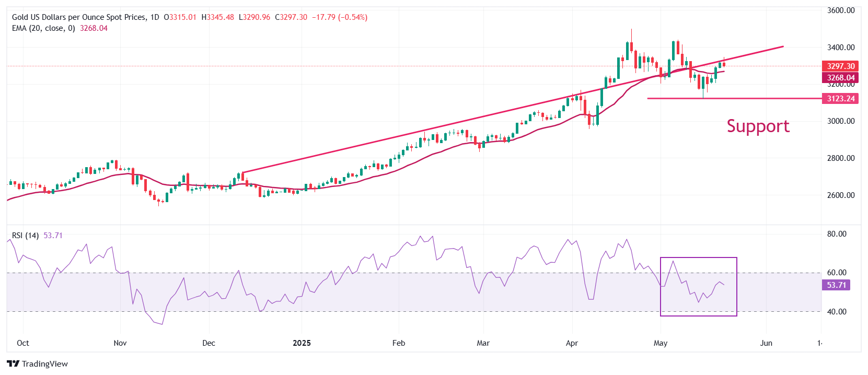The width and height of the screenshot is (868, 375).
Task: Click the 'Support' text annotation
Action: click(758, 126)
